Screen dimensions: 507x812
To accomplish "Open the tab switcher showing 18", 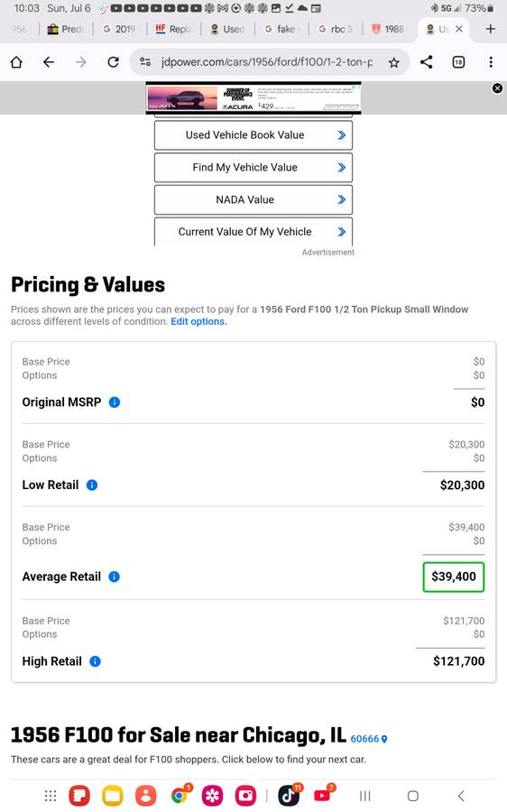I will (x=458, y=62).
